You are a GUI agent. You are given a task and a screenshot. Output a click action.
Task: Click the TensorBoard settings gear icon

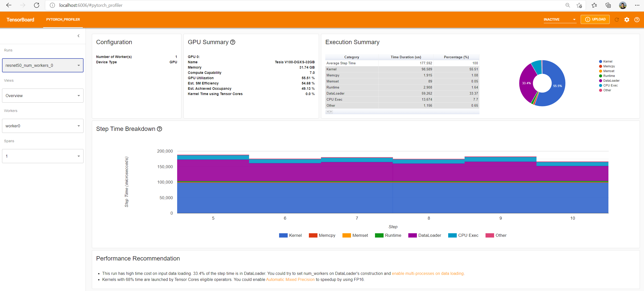click(627, 20)
